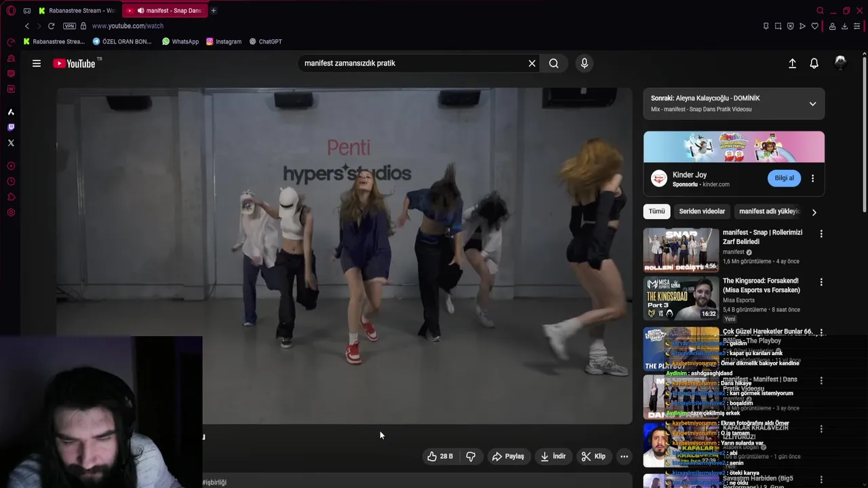Take a snapshot with toolbar capture icon
The width and height of the screenshot is (868, 488).
(x=778, y=26)
